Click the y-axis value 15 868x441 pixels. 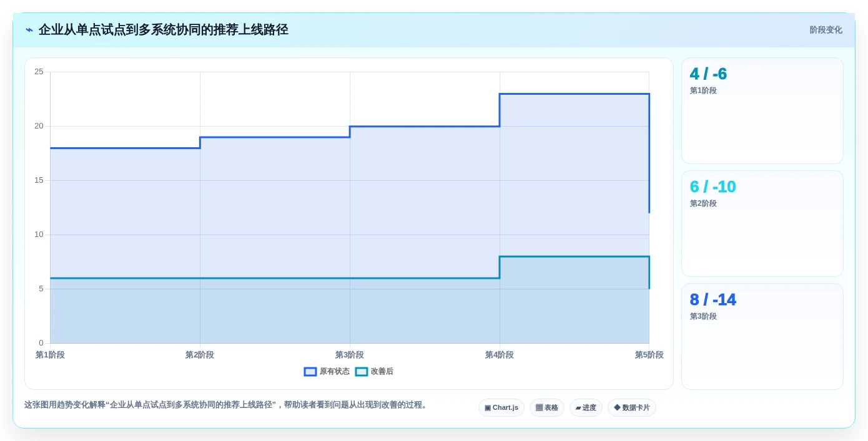[x=39, y=180]
